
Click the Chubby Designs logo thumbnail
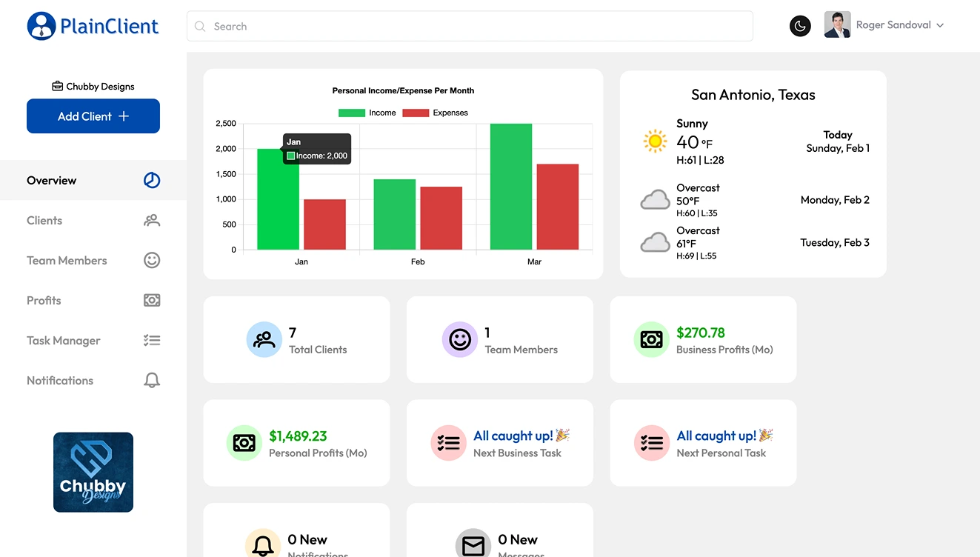93,471
